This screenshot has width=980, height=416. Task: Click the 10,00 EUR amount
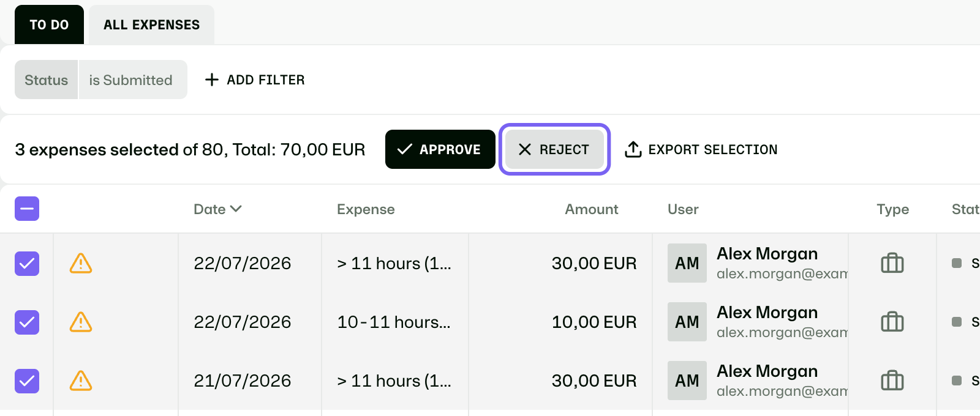point(594,322)
